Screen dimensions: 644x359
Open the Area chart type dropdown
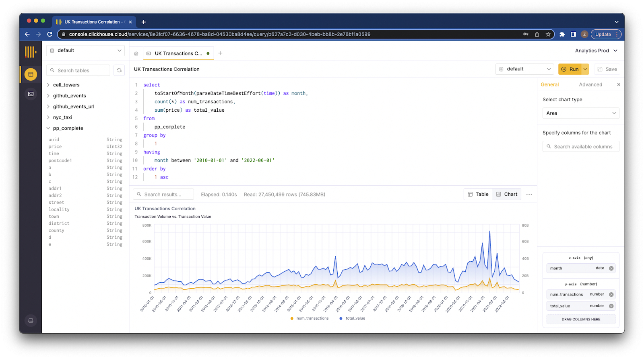(580, 113)
